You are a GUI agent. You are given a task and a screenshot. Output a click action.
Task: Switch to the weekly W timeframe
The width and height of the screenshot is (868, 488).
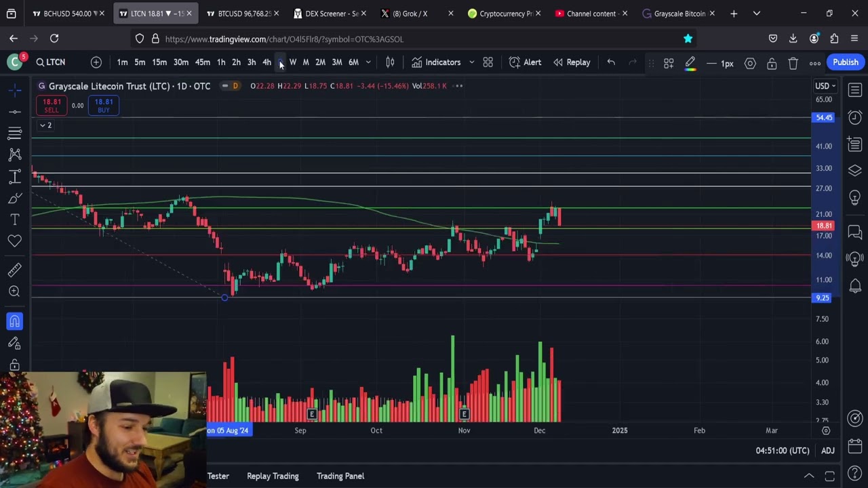coord(293,62)
